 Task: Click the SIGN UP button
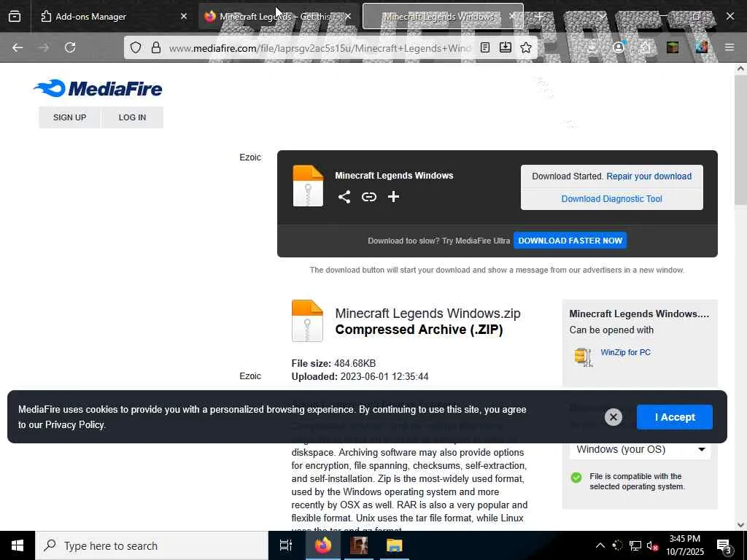click(69, 117)
